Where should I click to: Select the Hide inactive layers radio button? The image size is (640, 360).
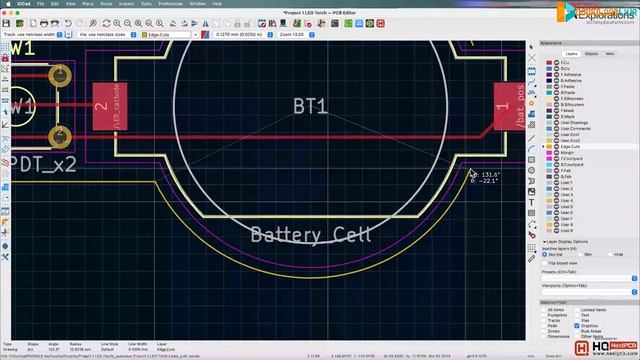[x=611, y=254]
